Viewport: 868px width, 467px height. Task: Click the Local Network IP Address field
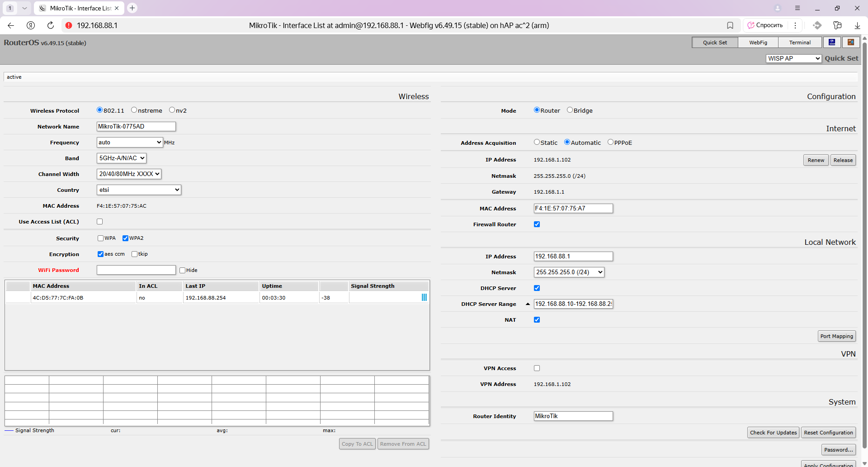click(x=573, y=256)
